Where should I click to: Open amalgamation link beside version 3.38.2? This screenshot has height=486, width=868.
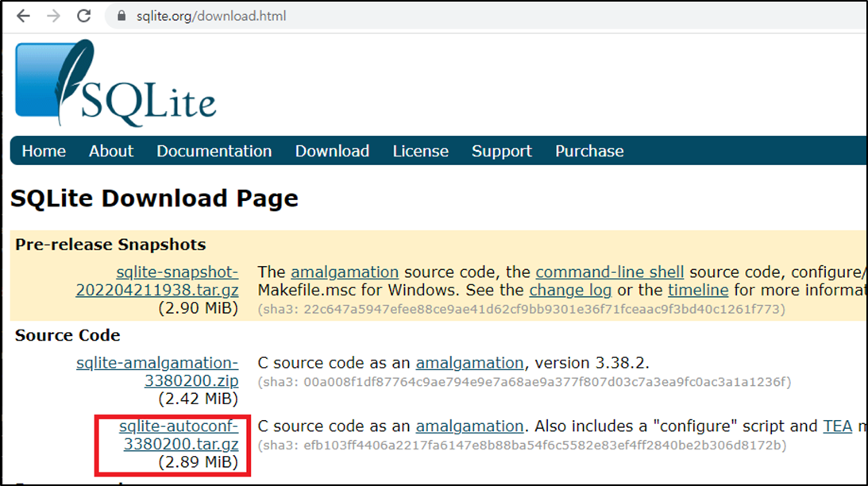[x=469, y=363]
